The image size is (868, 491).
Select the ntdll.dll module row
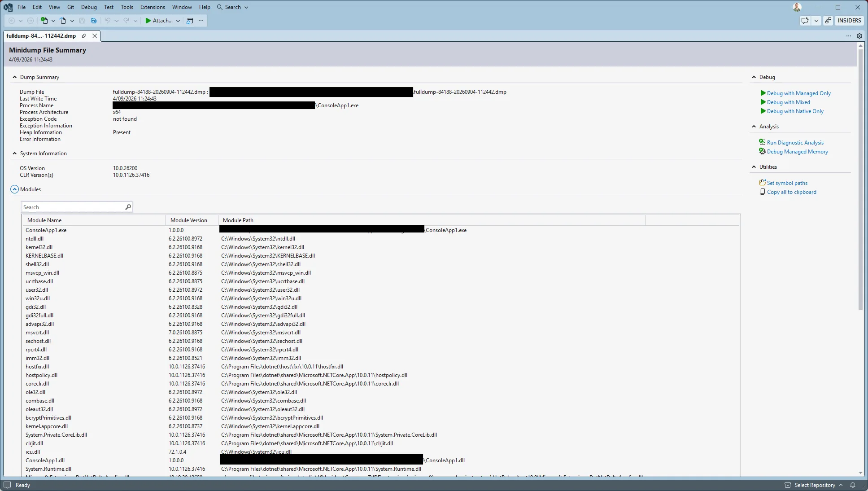click(x=381, y=239)
